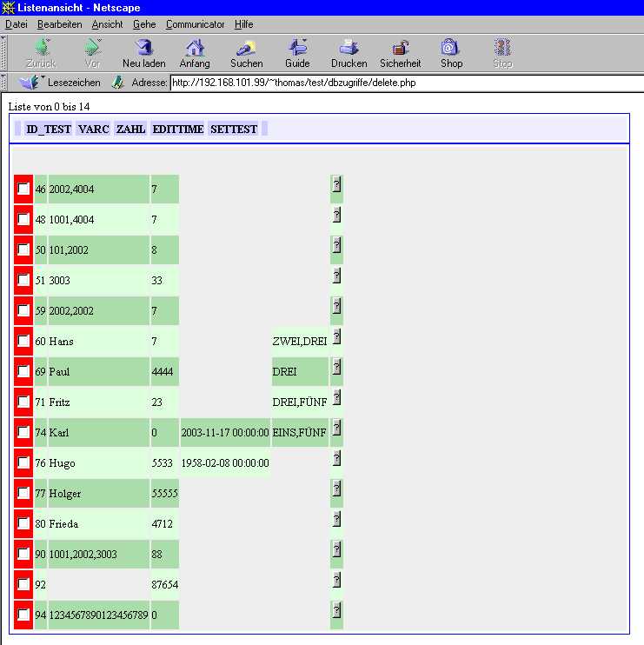This screenshot has height=645, width=644.
Task: Tick the checkbox for row 60 Hans
Action: (x=23, y=342)
